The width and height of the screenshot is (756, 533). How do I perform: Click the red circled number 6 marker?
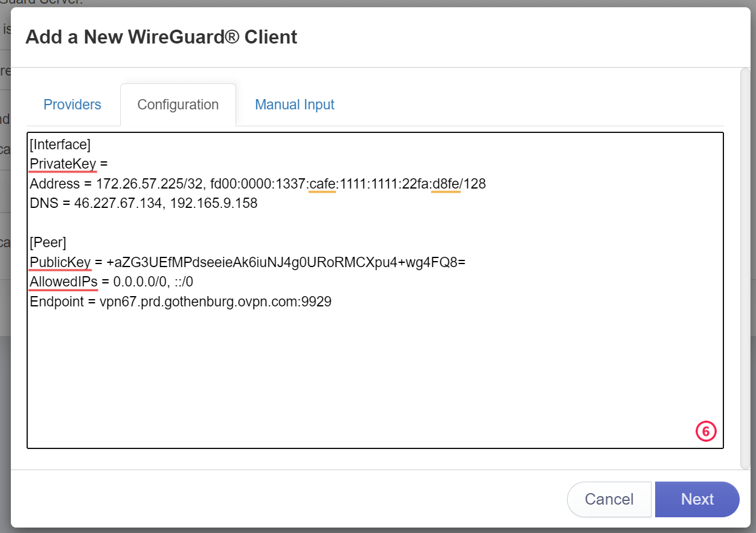(706, 431)
